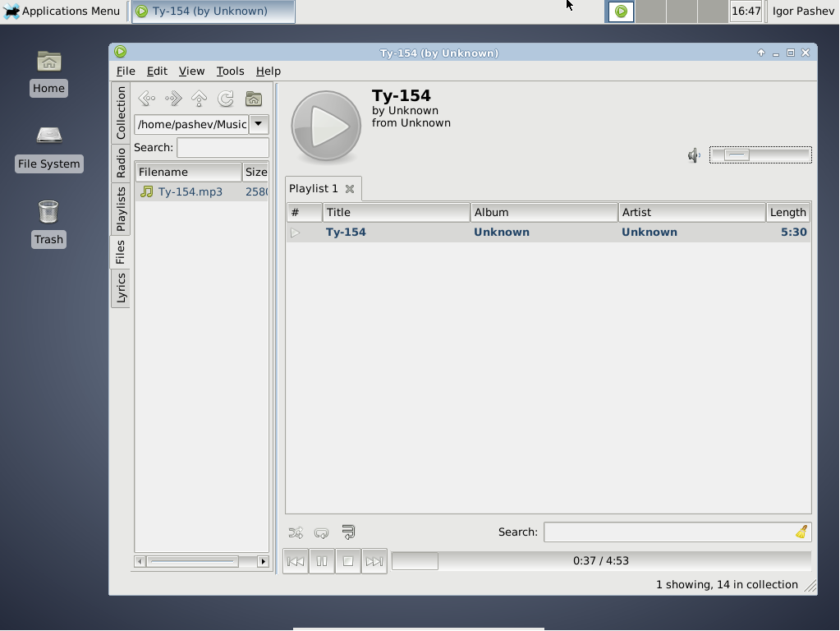The height and width of the screenshot is (631, 840).
Task: Sort files by Size column header
Action: [x=255, y=172]
